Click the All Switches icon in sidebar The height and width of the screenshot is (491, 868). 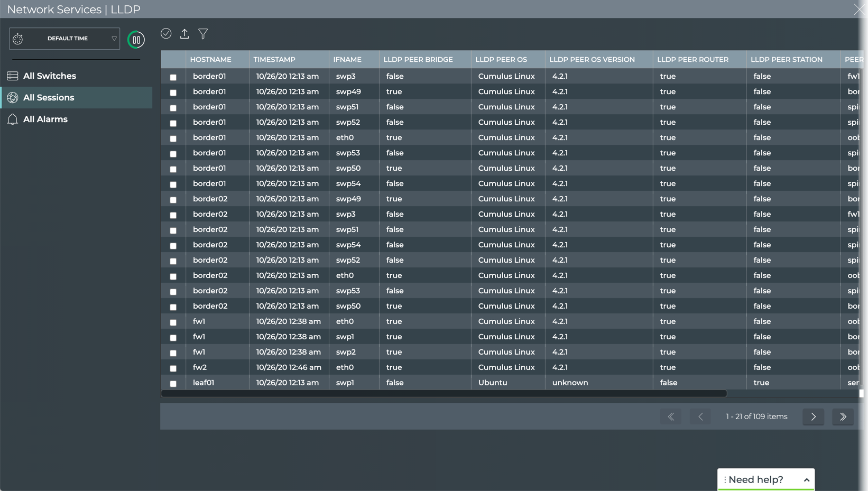(13, 76)
